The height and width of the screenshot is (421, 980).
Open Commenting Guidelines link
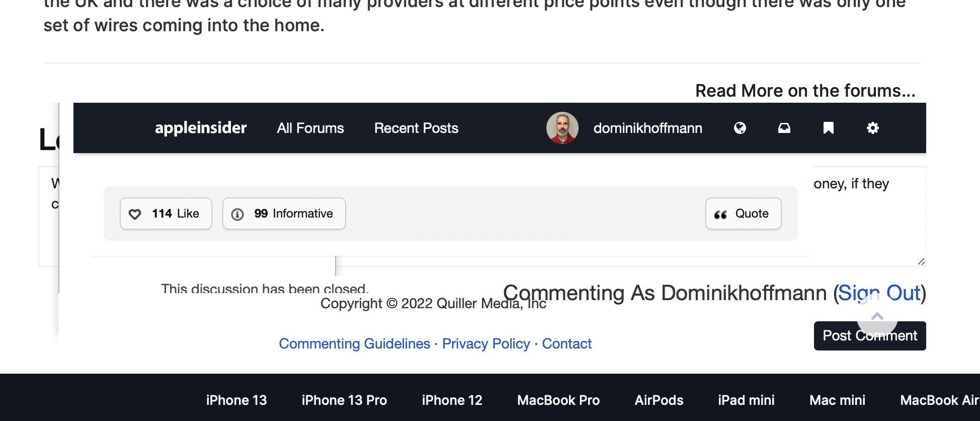[354, 343]
